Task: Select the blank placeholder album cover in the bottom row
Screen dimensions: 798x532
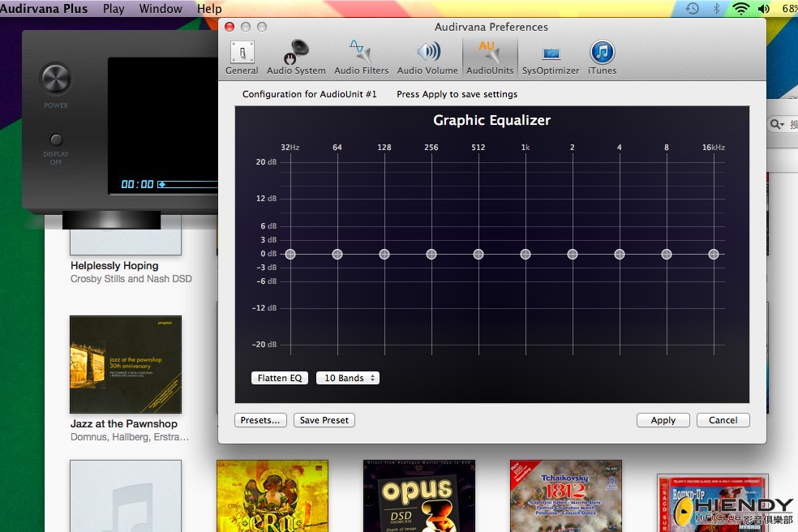Action: tap(126, 496)
